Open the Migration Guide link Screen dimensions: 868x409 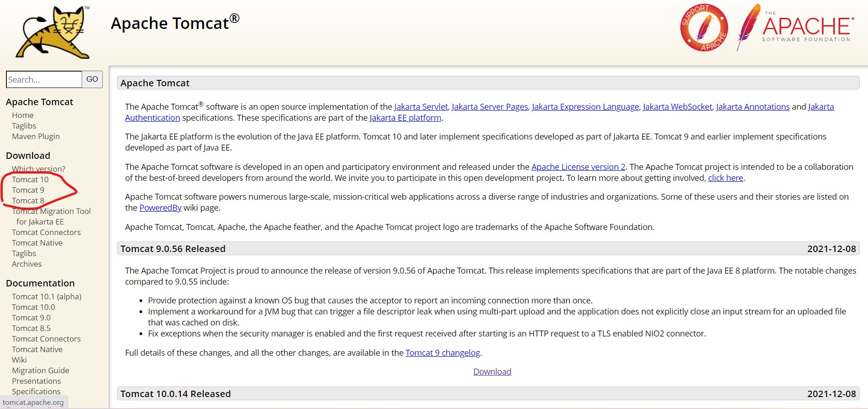coord(40,370)
